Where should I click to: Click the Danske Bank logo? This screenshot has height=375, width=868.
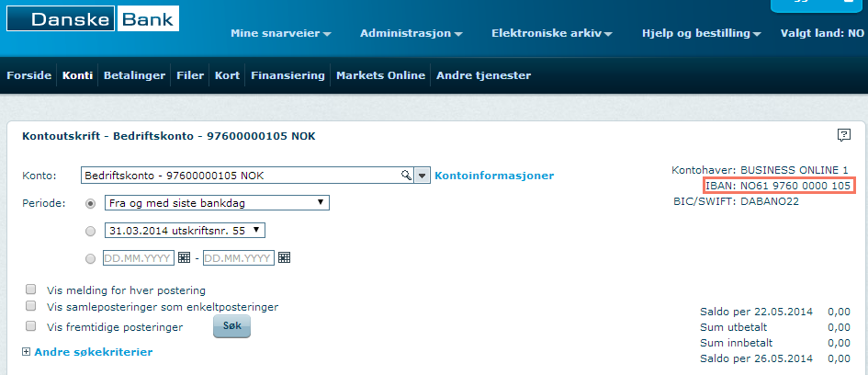[x=93, y=18]
